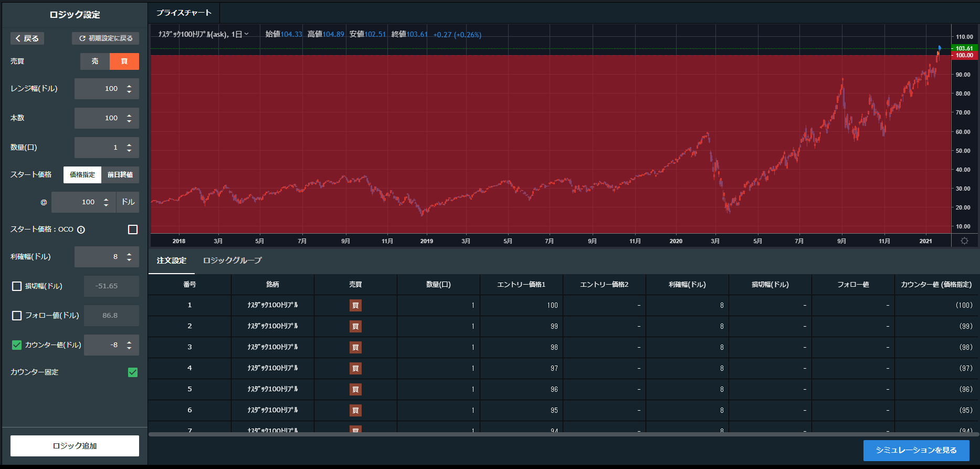This screenshot has height=469, width=980.
Task: Go back with the 戻る button
Action: [x=27, y=38]
